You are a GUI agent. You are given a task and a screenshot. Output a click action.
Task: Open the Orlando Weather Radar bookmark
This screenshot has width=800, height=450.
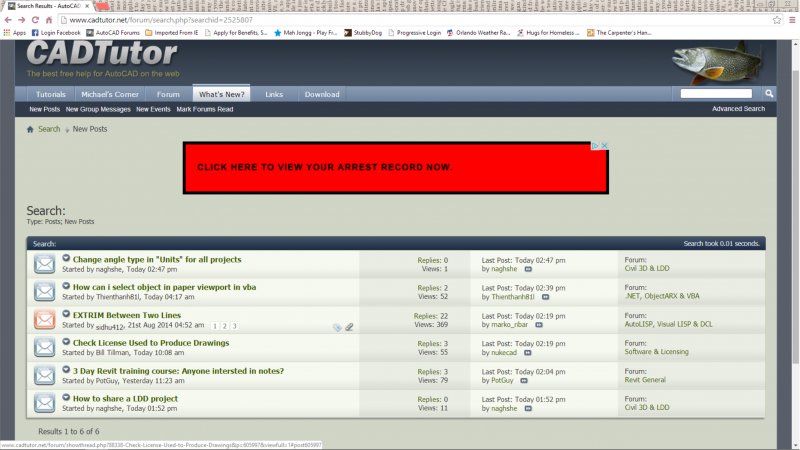479,33
